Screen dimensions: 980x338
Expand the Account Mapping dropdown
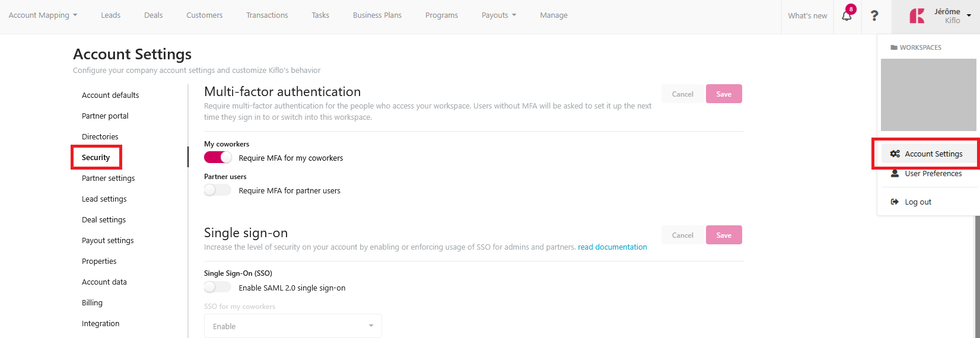coord(43,15)
